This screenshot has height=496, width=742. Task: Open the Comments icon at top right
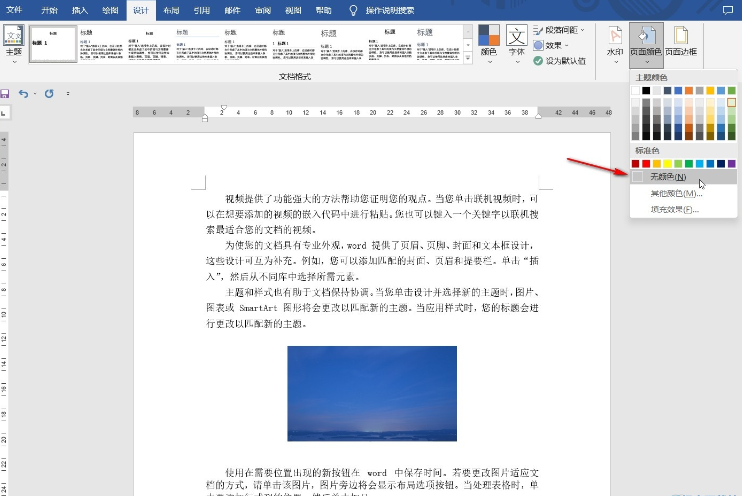pyautogui.click(x=728, y=10)
